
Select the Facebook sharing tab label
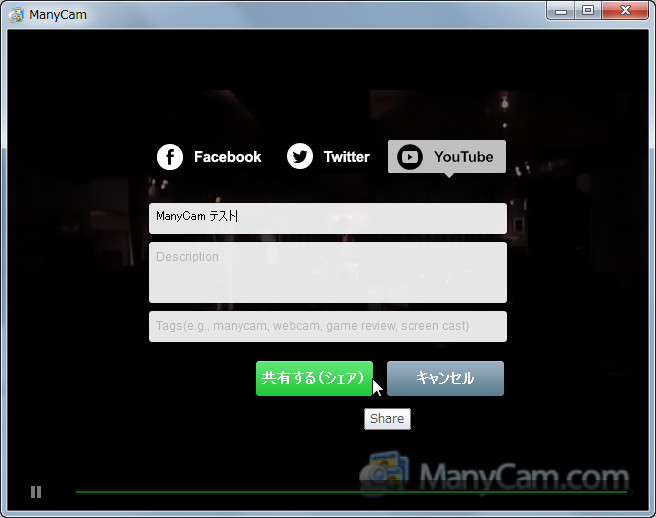228,157
